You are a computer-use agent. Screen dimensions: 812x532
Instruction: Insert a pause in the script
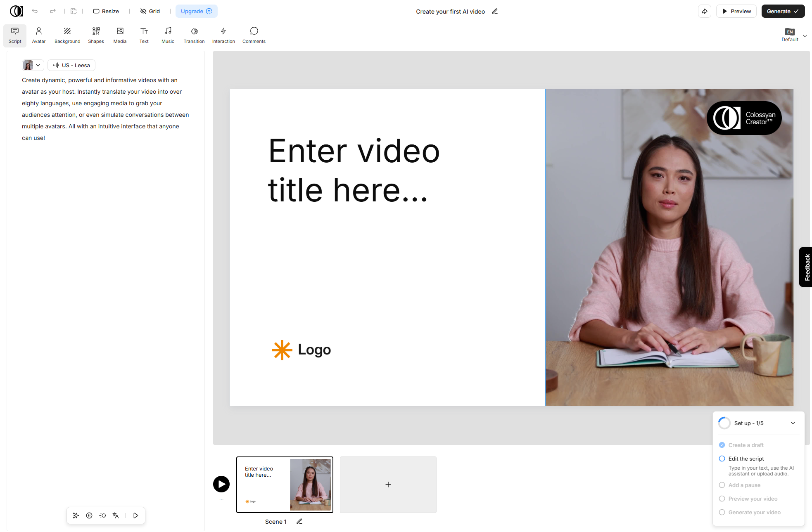[89, 515]
